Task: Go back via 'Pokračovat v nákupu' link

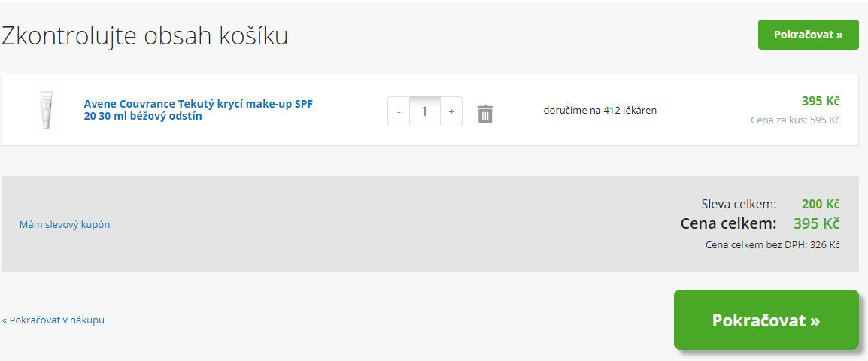Action: pos(53,320)
